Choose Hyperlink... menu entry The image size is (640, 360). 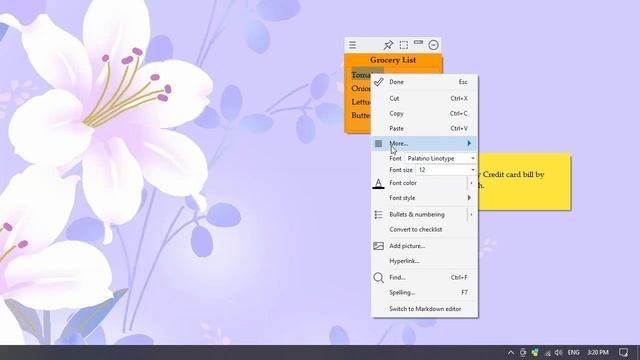pyautogui.click(x=424, y=261)
